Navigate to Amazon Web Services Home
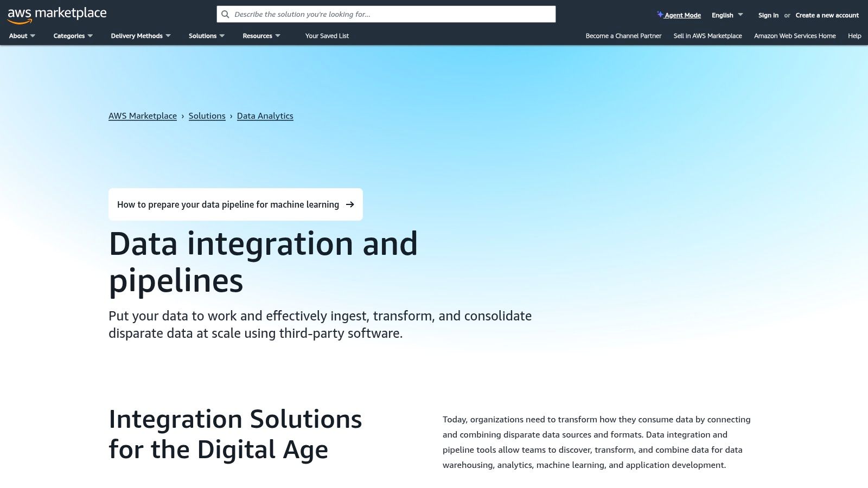 point(794,36)
